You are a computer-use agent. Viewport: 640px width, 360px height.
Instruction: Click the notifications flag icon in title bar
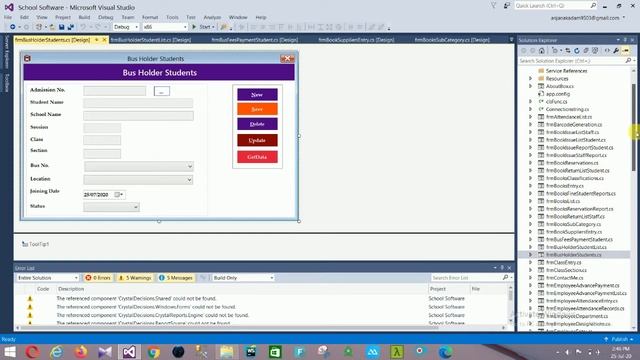point(493,6)
